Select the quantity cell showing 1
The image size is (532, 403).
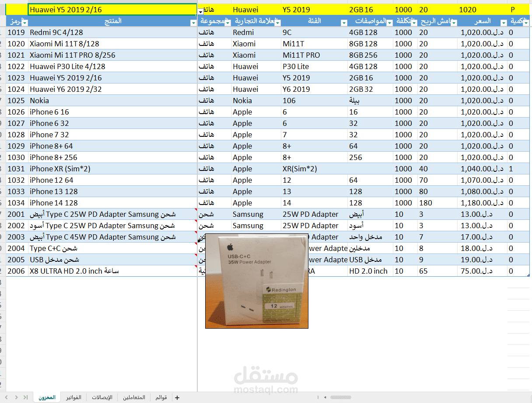[518, 169]
